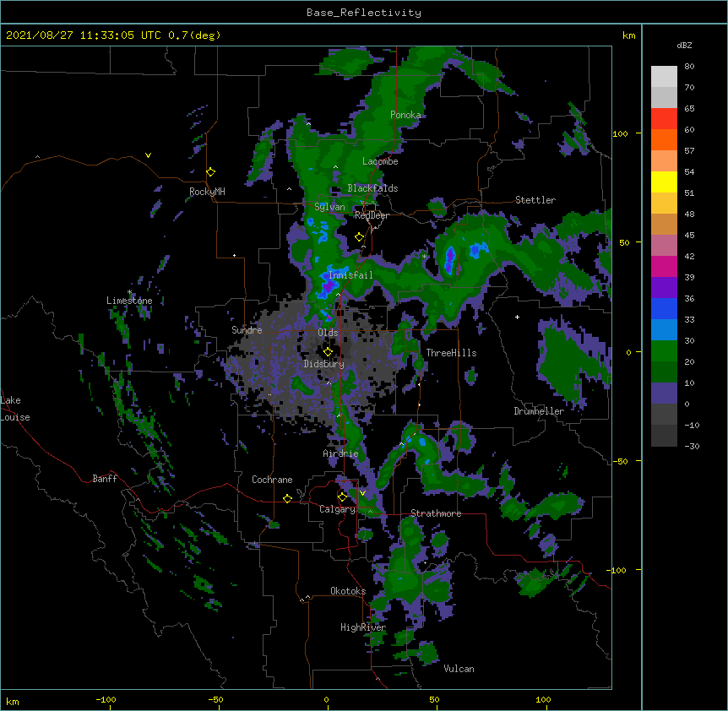Pick the magenta swatch in dBZ legend
This screenshot has width=728, height=711.
pyautogui.click(x=664, y=266)
